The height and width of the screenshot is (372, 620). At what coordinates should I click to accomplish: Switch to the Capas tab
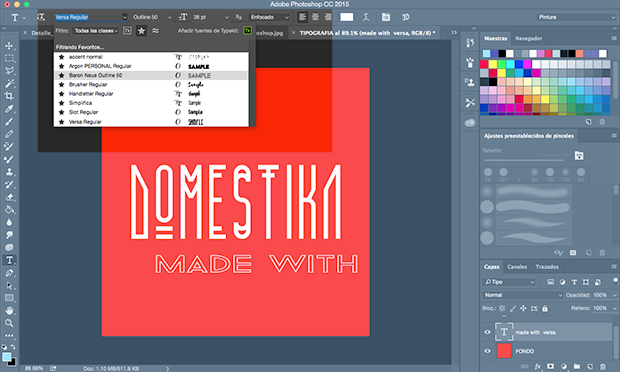[x=491, y=267]
